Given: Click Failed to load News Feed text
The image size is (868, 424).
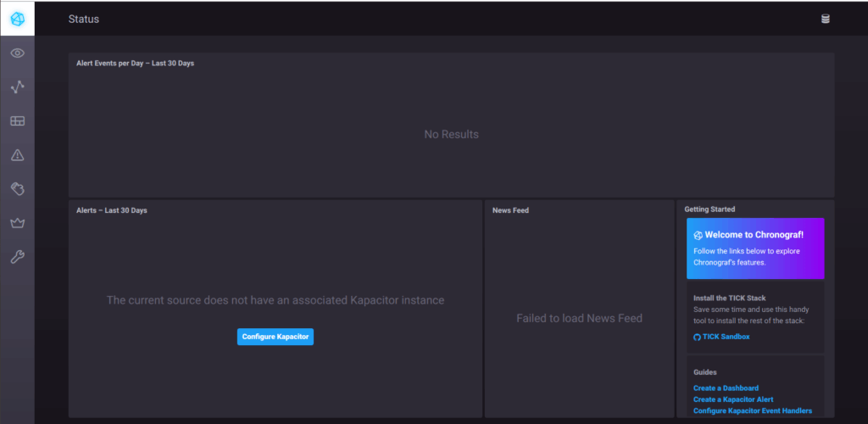Looking at the screenshot, I should click(x=579, y=318).
